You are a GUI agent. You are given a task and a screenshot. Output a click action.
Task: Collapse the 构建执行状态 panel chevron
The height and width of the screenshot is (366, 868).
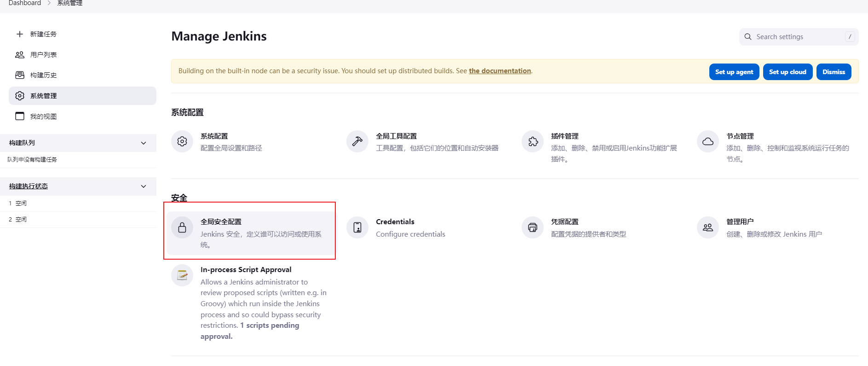pos(144,186)
